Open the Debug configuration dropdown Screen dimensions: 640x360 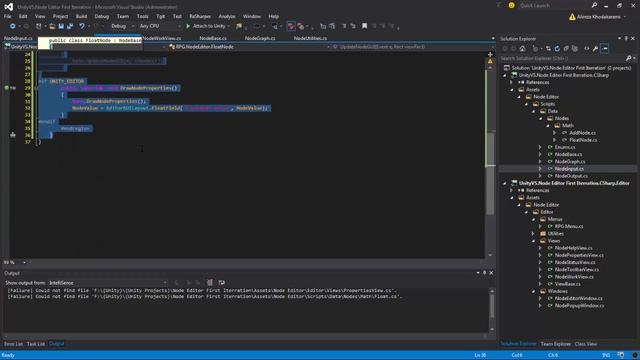(x=122, y=26)
